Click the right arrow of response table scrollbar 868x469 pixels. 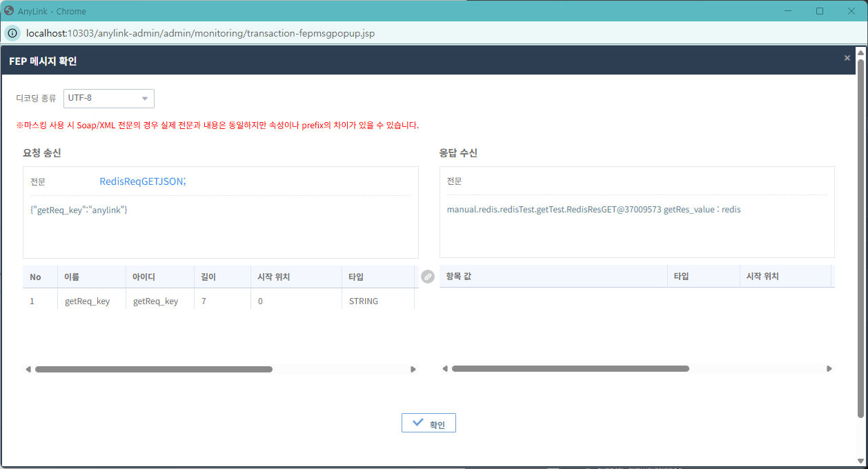[x=829, y=369]
